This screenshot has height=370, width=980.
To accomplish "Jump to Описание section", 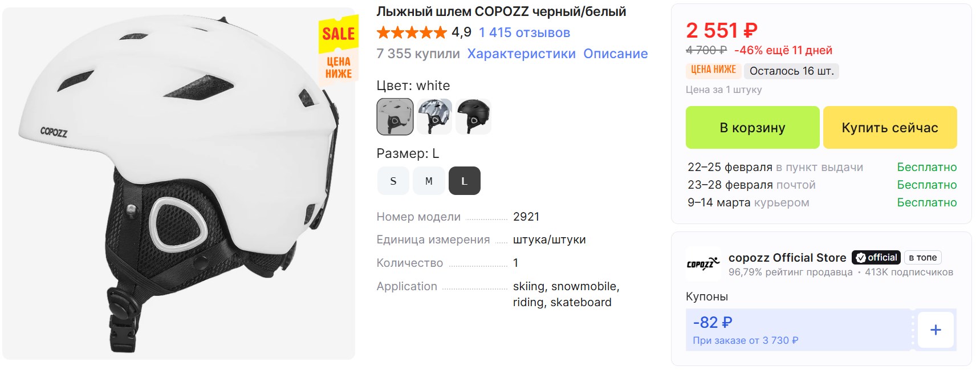I will pyautogui.click(x=616, y=54).
